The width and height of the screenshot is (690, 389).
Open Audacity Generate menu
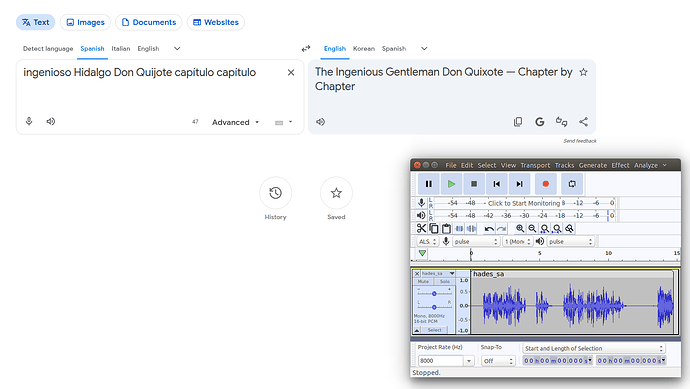593,165
